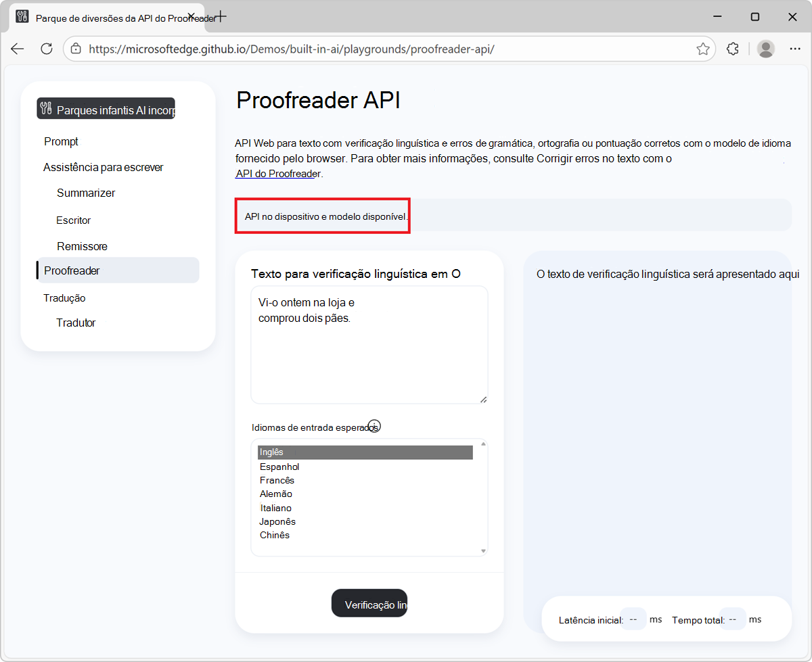812x662 pixels.
Task: Select Inglês in language list
Action: [365, 452]
